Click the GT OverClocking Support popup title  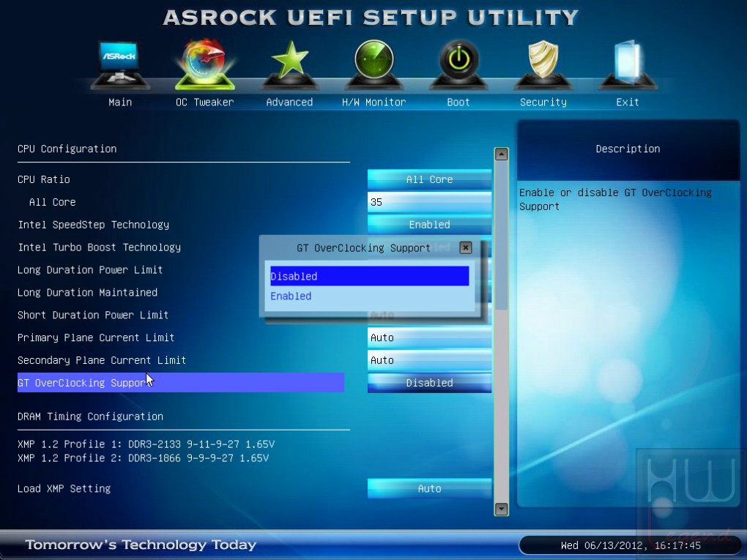(363, 248)
